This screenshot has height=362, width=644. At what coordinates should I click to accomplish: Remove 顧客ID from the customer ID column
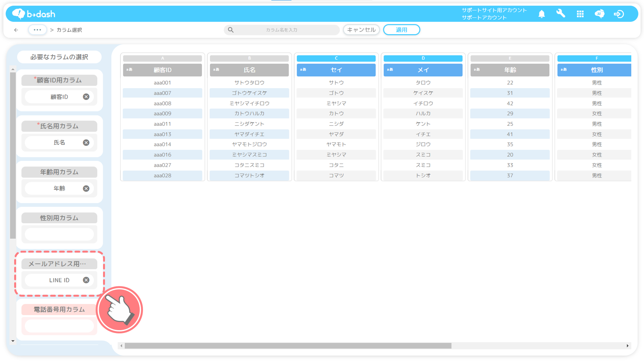point(86,97)
